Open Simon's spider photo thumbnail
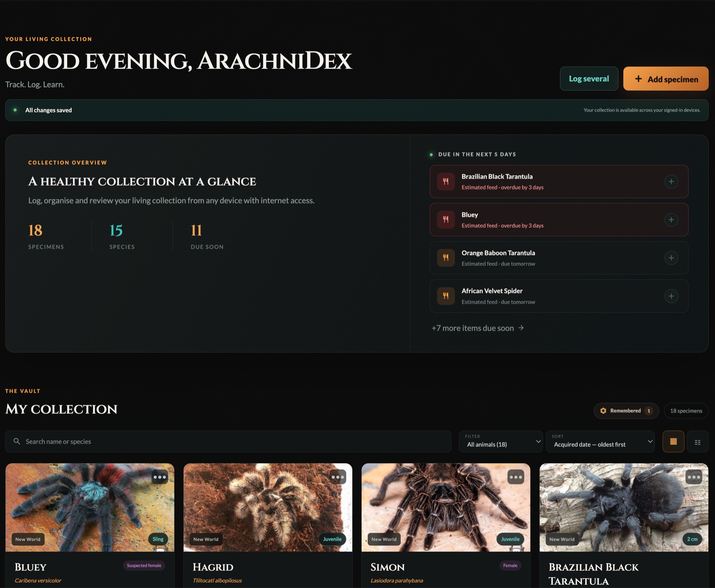Viewport: 715px width, 588px height. tap(446, 507)
